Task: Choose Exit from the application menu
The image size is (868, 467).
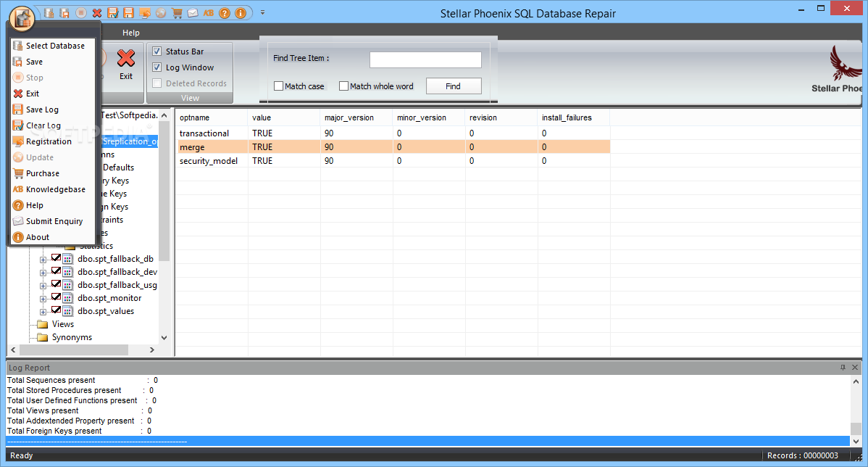Action: pos(54,94)
